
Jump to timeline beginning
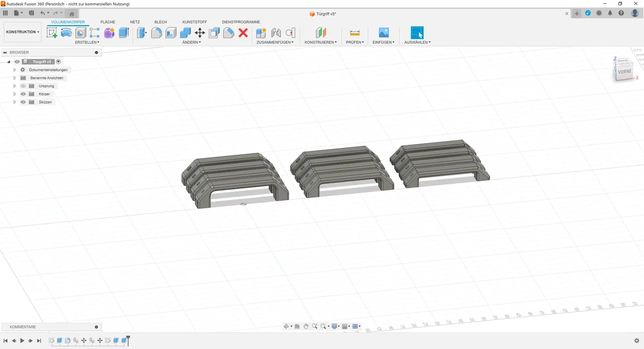(6, 341)
